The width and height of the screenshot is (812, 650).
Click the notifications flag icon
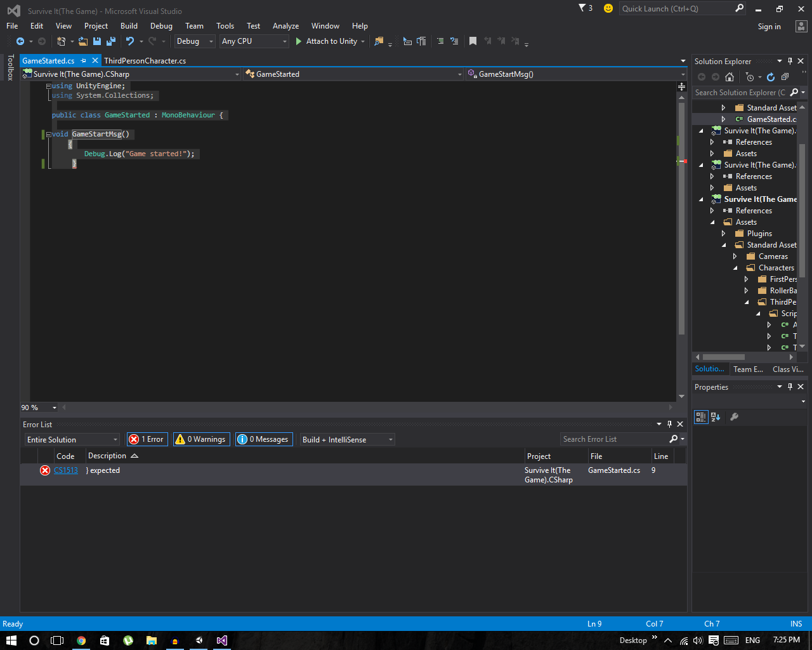[582, 8]
